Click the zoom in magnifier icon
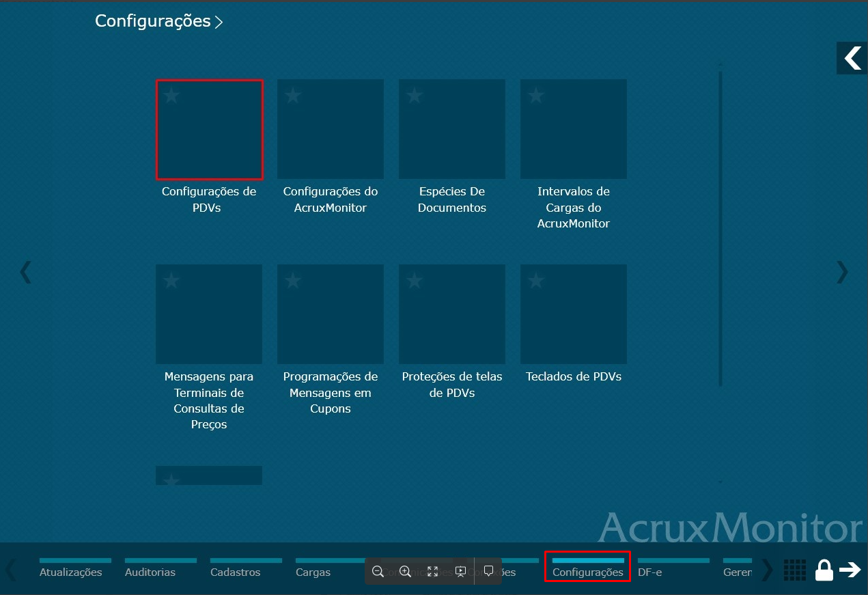 click(x=405, y=571)
